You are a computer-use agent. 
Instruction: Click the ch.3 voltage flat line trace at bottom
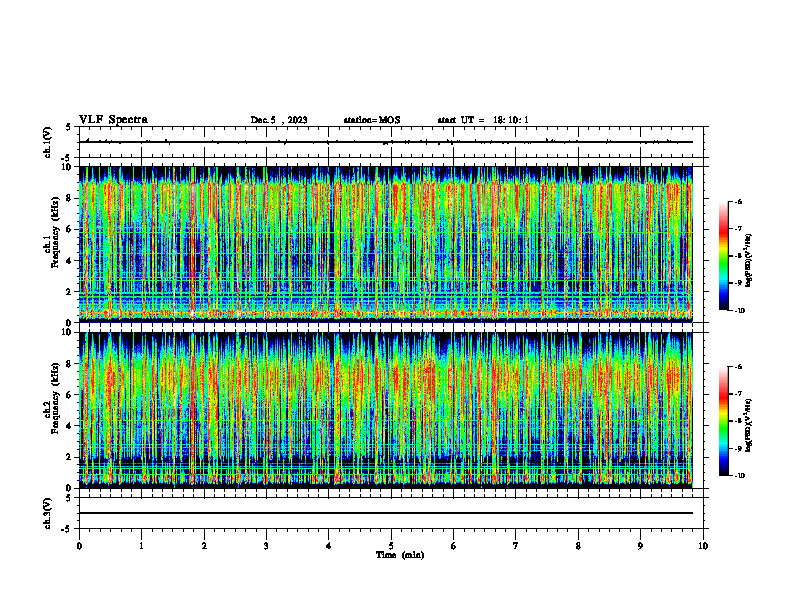tap(385, 513)
